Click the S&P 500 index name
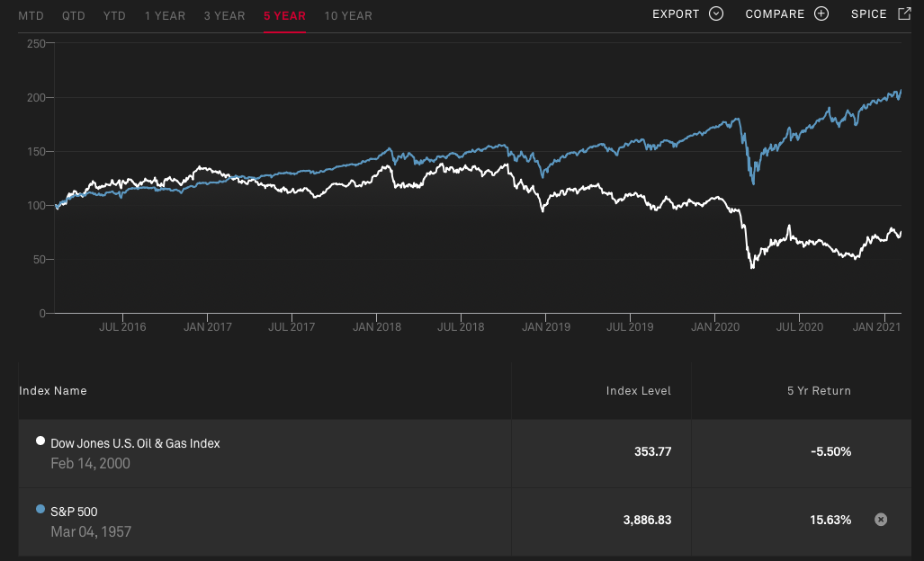 click(x=75, y=512)
